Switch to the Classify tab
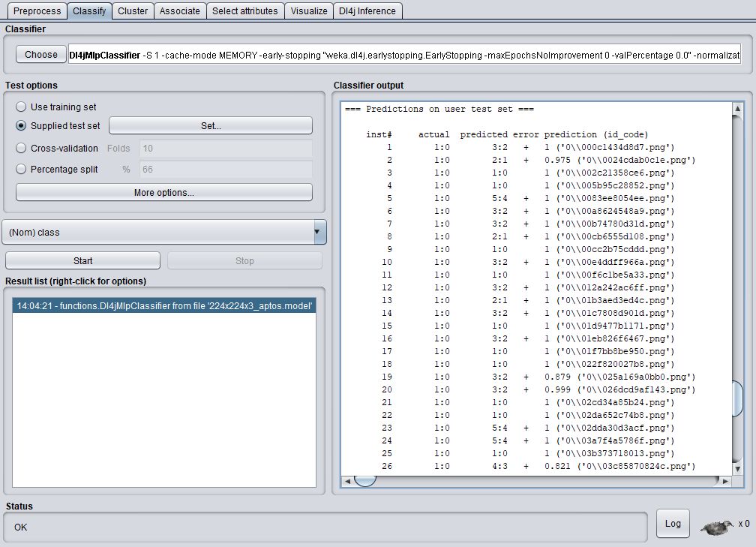 [x=89, y=11]
